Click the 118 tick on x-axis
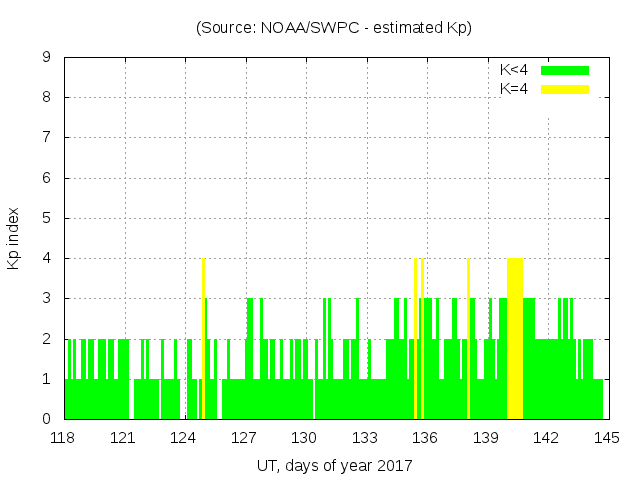The width and height of the screenshot is (640, 480). [63, 438]
